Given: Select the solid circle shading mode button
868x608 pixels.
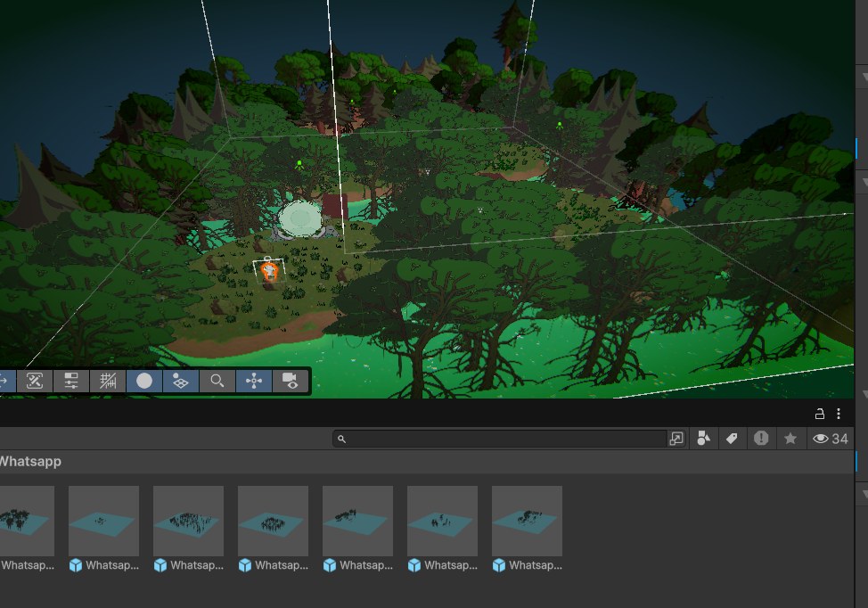Looking at the screenshot, I should pos(144,381).
